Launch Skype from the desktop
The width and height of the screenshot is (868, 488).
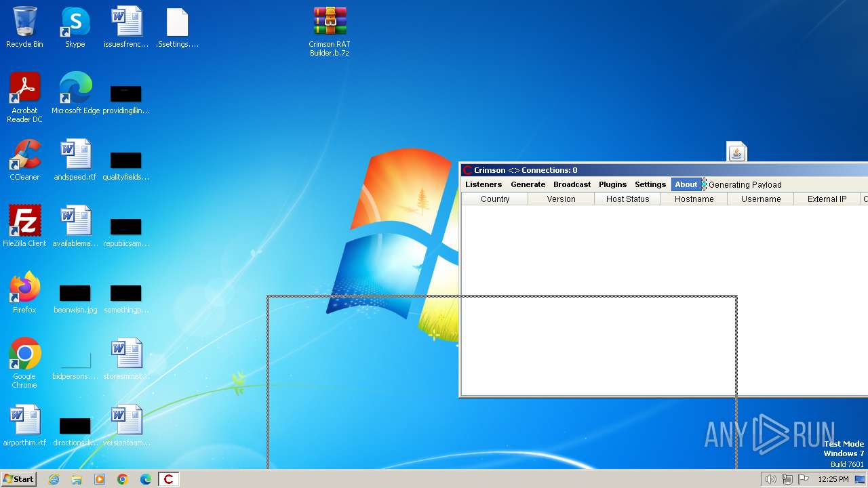[x=75, y=27]
